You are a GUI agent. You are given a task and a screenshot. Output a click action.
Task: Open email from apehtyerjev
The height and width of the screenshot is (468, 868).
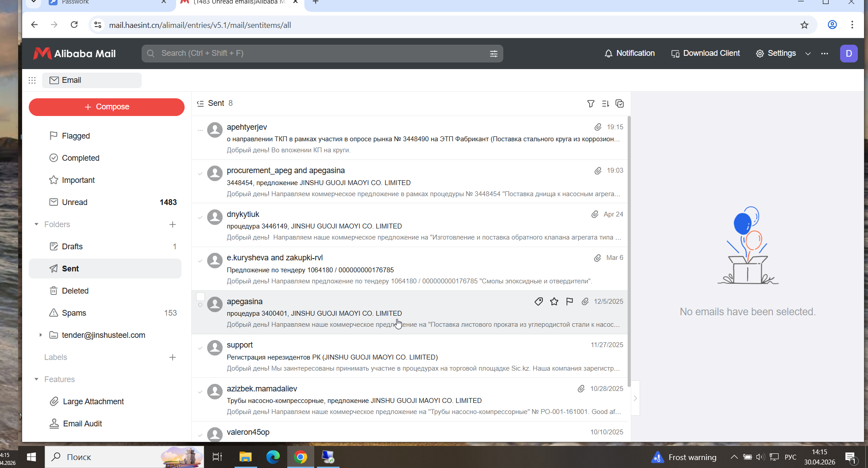pyautogui.click(x=410, y=138)
